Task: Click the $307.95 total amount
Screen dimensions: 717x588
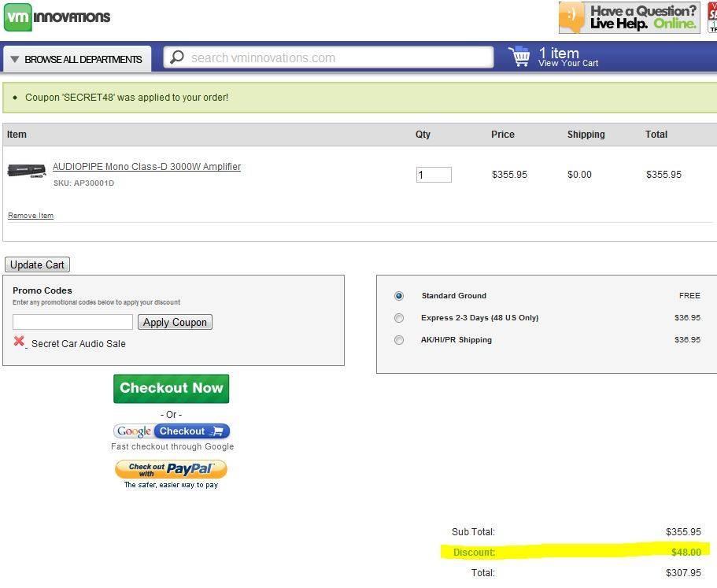Action: pyautogui.click(x=683, y=573)
